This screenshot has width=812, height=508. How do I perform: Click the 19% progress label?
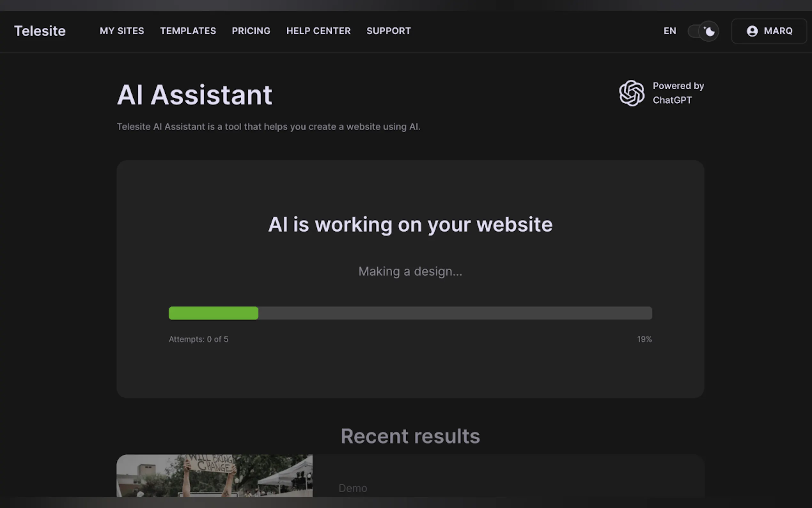coord(644,339)
